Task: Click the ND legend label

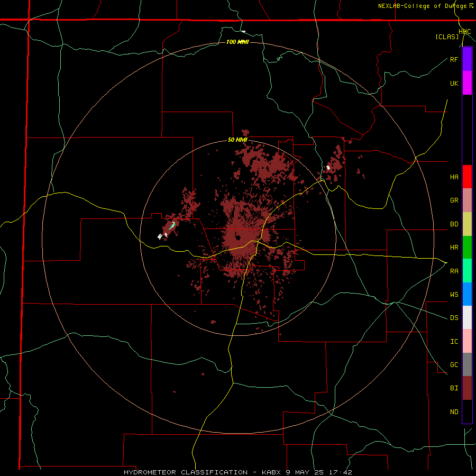Action: [x=454, y=411]
